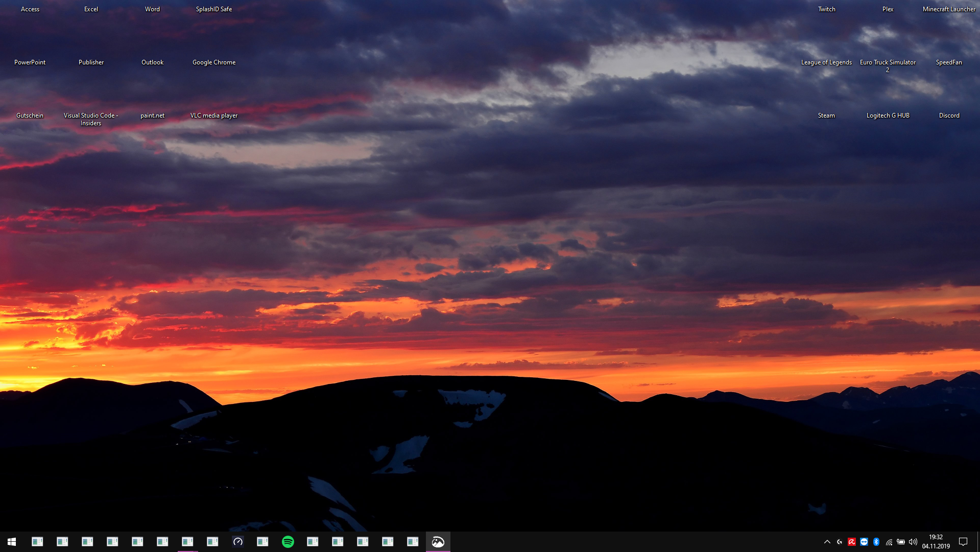Select the Discord desktop shortcut

[x=949, y=116]
